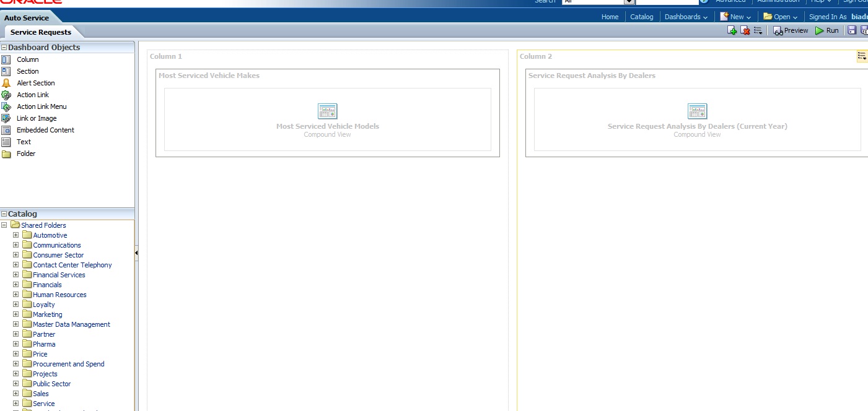
Task: Collapse the Catalog panel
Action: (4, 214)
